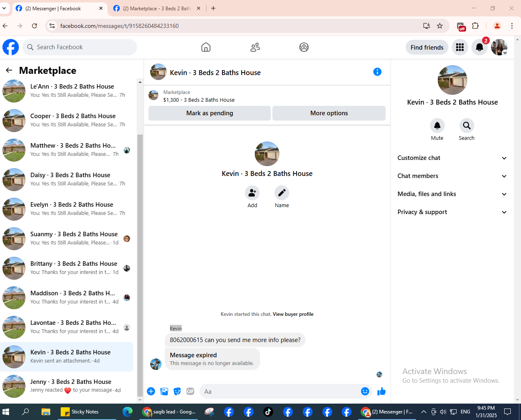Open more actions plus icon in composer
Image resolution: width=521 pixels, height=420 pixels.
point(151,391)
